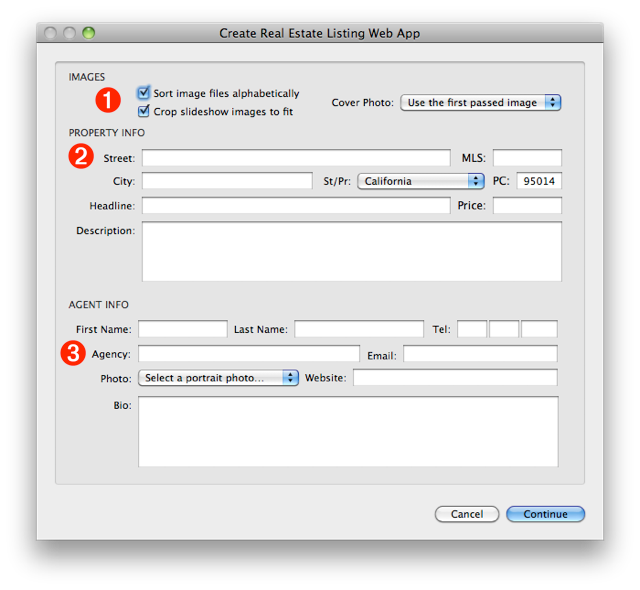Uncheck Crop slideshow images to fit
This screenshot has height=590, width=640.
[x=143, y=111]
